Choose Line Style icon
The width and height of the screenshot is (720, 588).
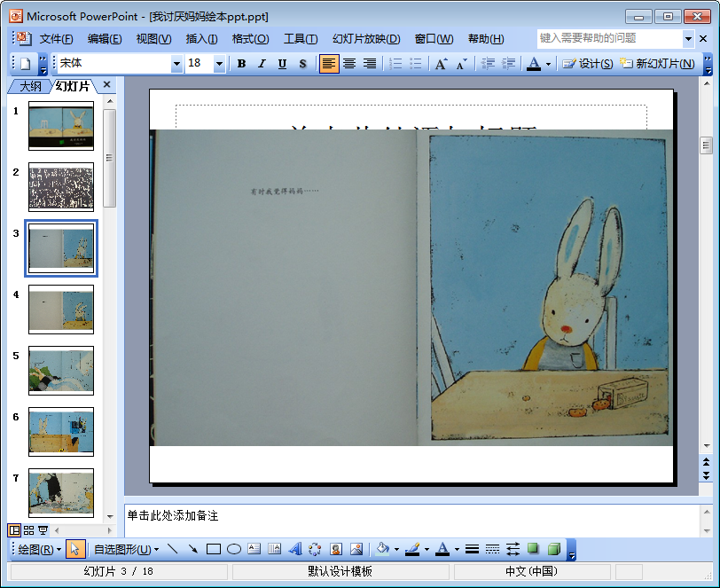(472, 549)
